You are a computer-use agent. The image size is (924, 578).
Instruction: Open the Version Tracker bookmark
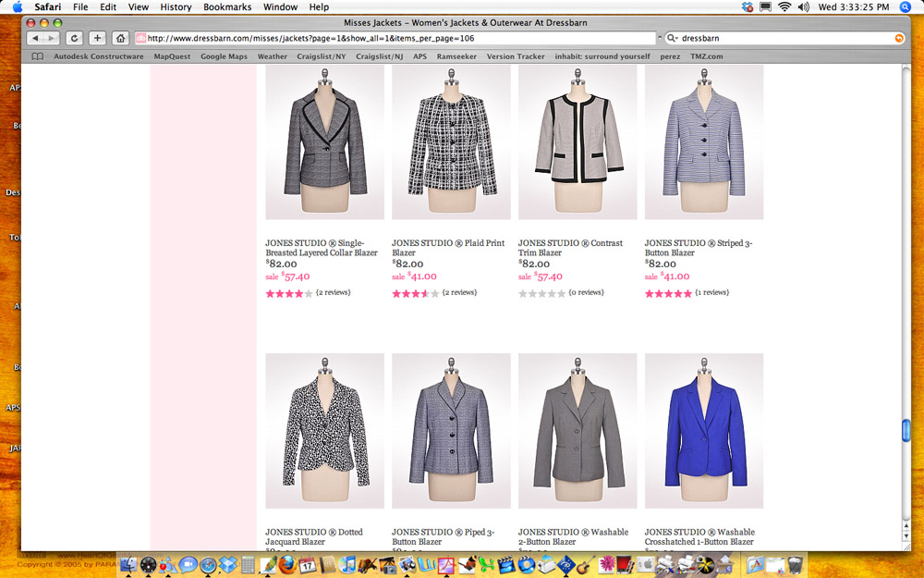[516, 56]
